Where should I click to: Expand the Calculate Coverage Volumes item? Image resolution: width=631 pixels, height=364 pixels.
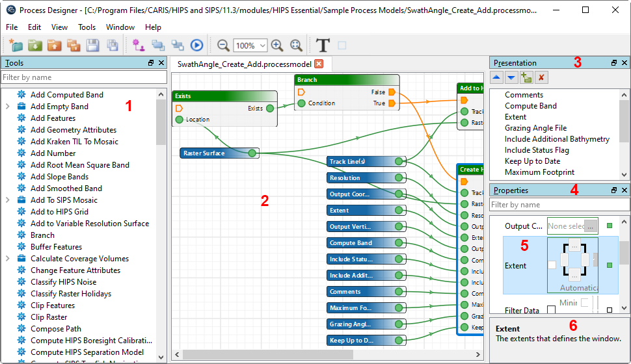click(7, 259)
